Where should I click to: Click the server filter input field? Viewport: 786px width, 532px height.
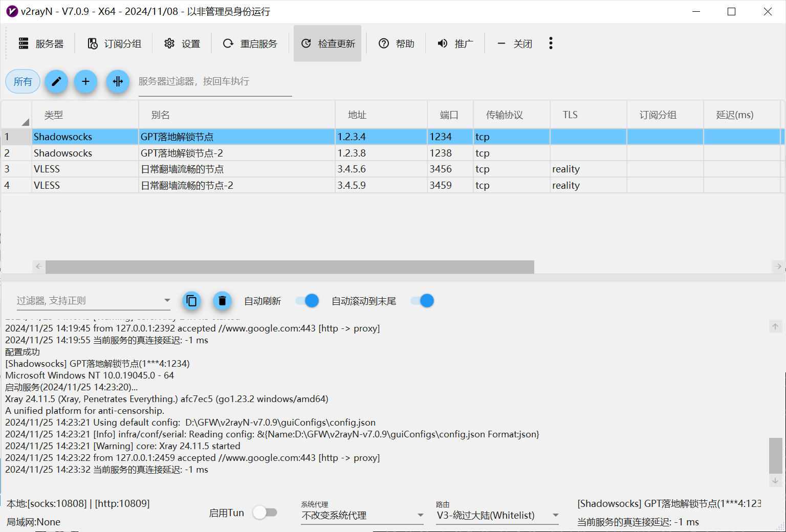pyautogui.click(x=215, y=82)
